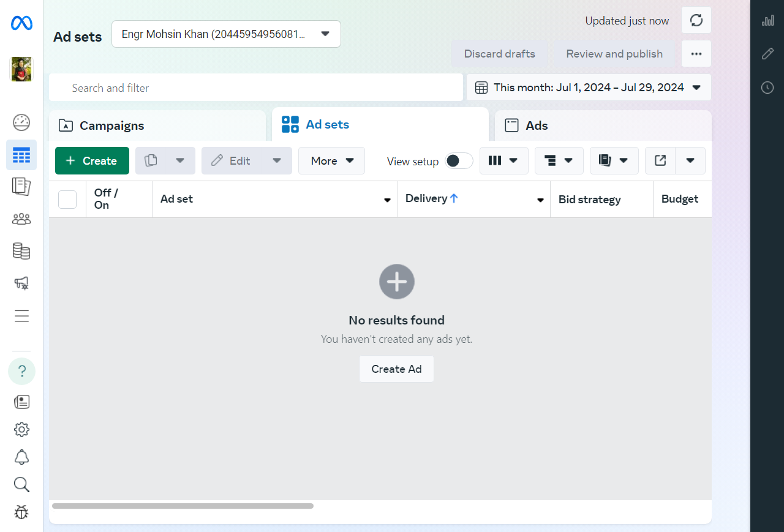This screenshot has height=532, width=784.
Task: Open the Breakdown dropdown
Action: (x=559, y=160)
